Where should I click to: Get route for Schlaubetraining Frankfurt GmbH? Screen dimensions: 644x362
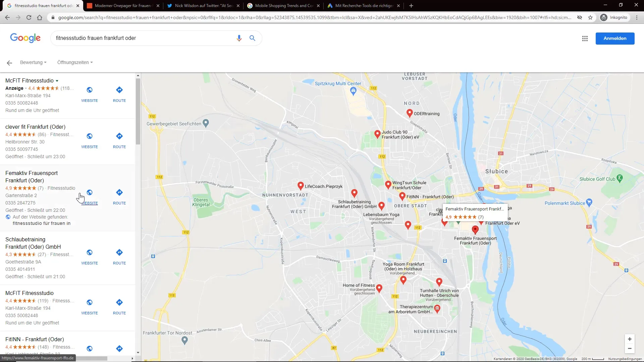[x=119, y=252]
